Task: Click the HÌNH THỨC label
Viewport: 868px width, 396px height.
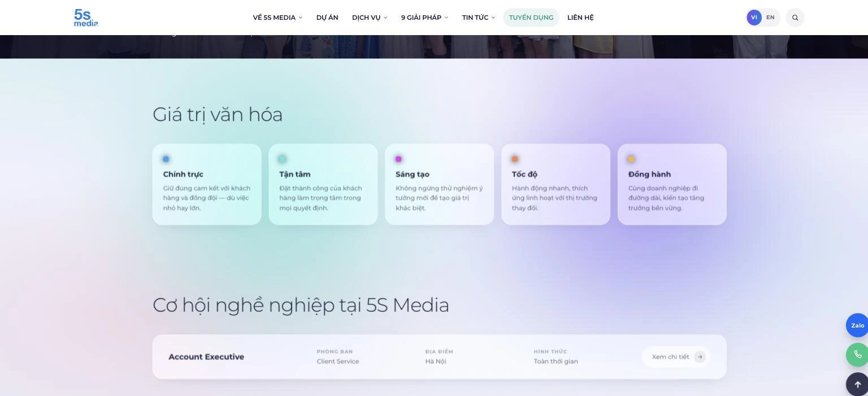Action: tap(550, 352)
